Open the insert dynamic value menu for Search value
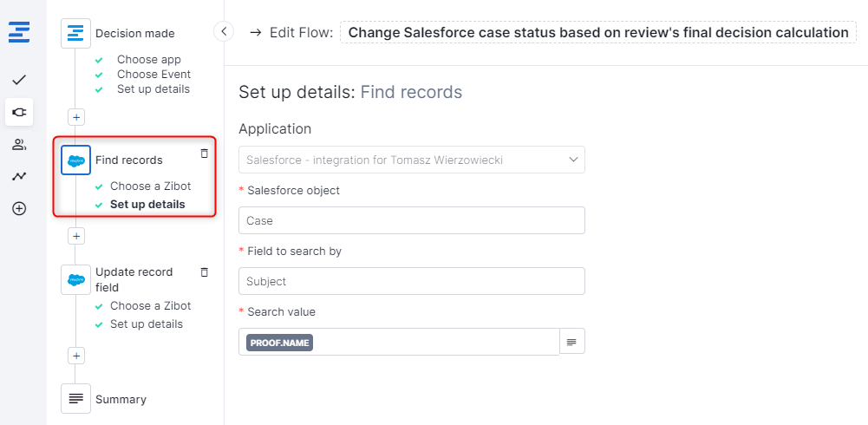This screenshot has width=868, height=425. 571,343
